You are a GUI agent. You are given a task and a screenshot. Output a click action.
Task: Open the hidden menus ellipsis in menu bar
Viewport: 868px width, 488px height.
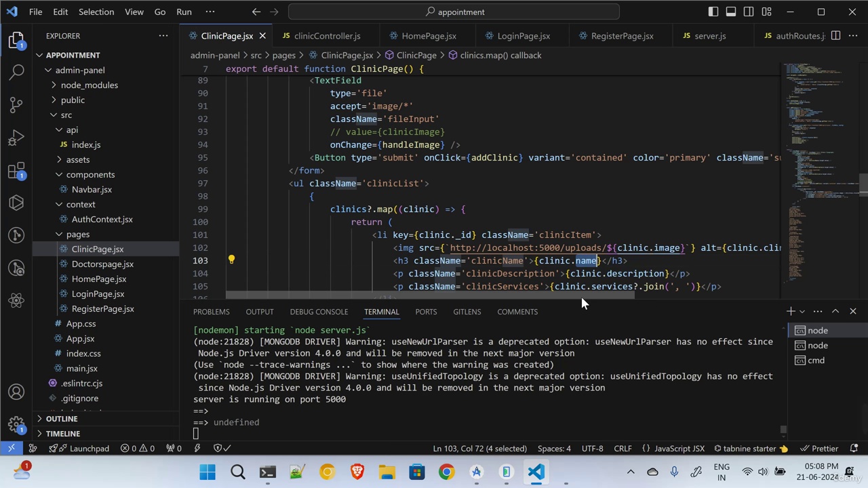coord(210,12)
